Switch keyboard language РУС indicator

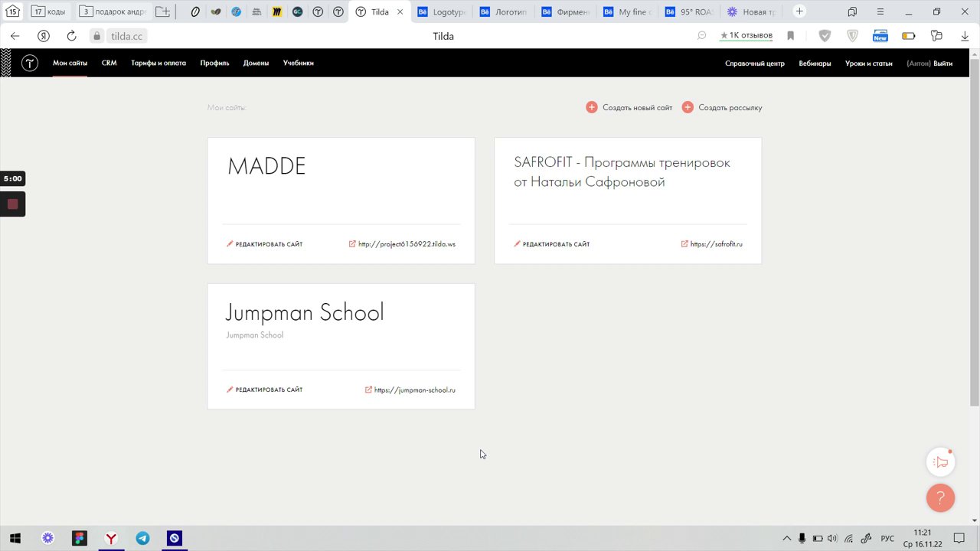[887, 538]
